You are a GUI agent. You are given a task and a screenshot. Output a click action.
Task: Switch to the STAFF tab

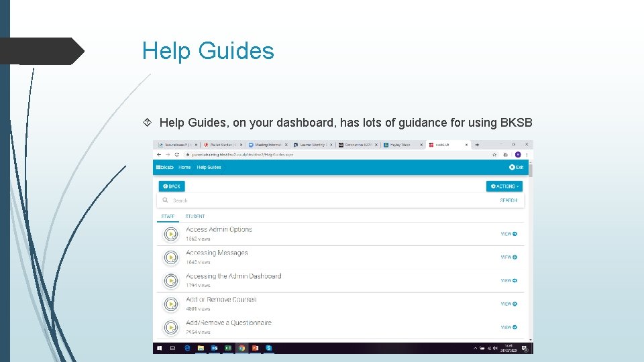(x=168, y=217)
